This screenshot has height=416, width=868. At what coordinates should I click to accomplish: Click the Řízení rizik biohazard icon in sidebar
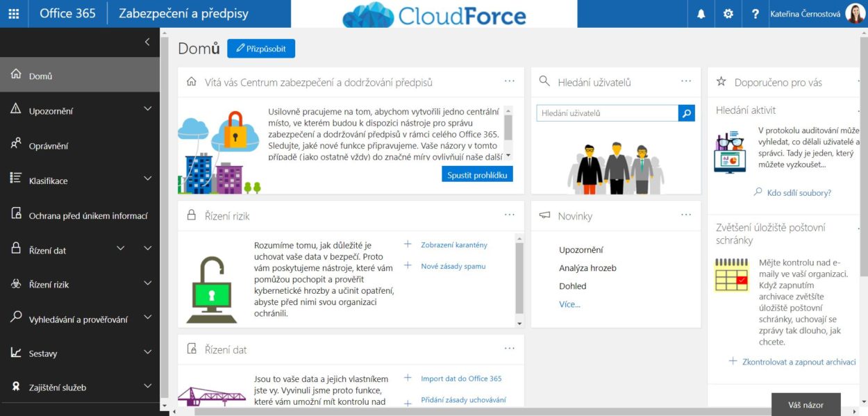point(16,283)
